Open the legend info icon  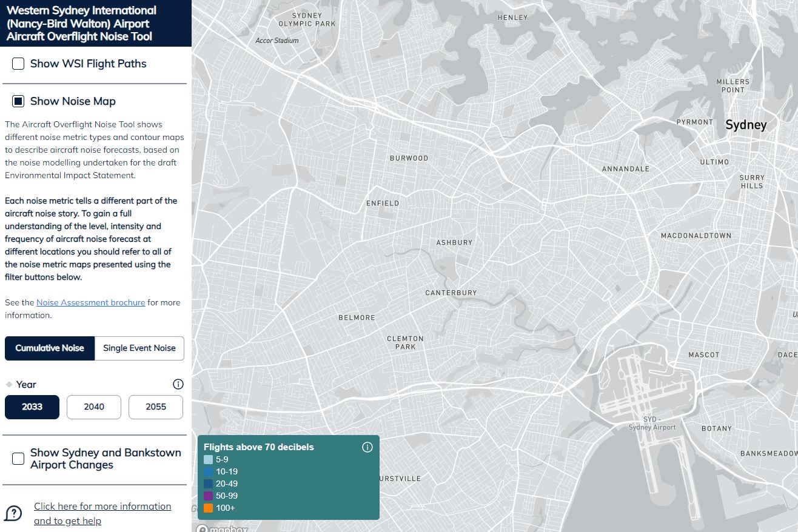(x=367, y=447)
